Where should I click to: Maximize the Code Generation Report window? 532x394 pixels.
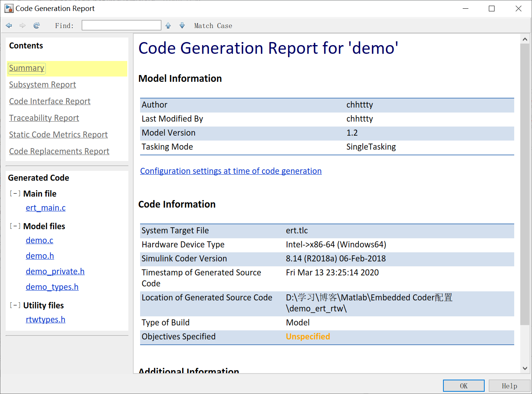click(491, 8)
